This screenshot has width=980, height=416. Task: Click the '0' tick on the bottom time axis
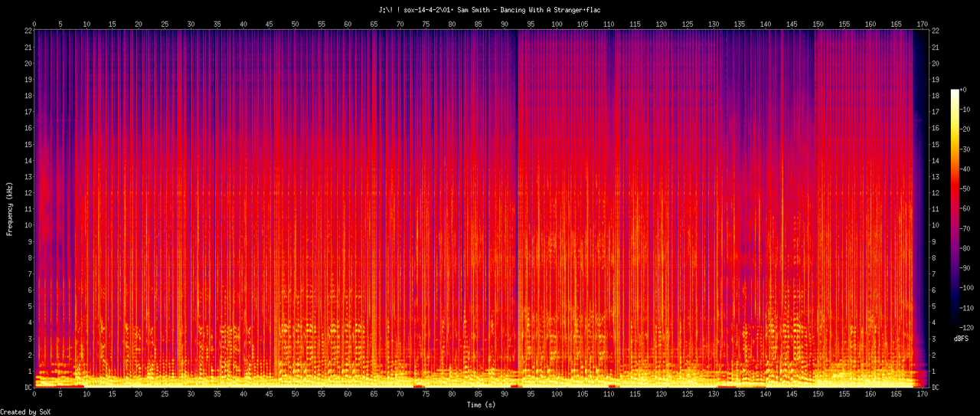click(34, 395)
